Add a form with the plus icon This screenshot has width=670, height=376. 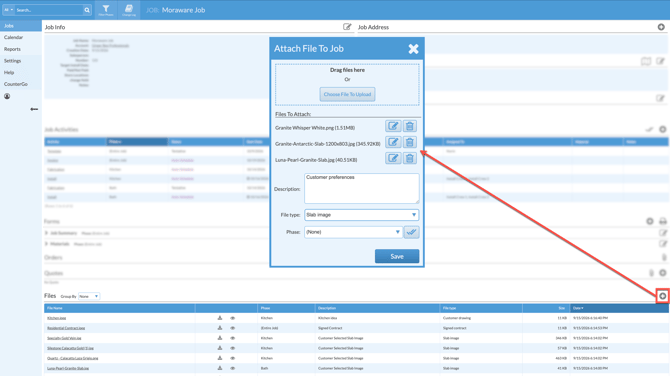pos(649,221)
